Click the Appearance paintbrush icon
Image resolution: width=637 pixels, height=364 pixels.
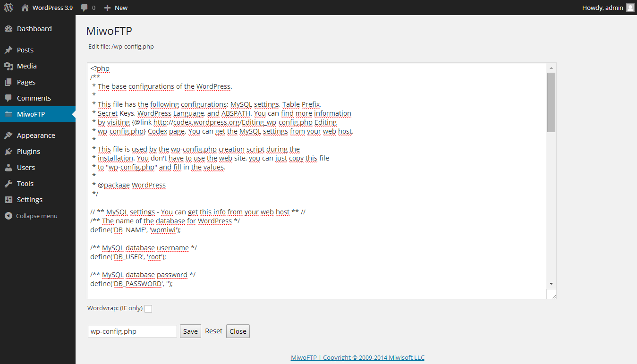[8, 135]
